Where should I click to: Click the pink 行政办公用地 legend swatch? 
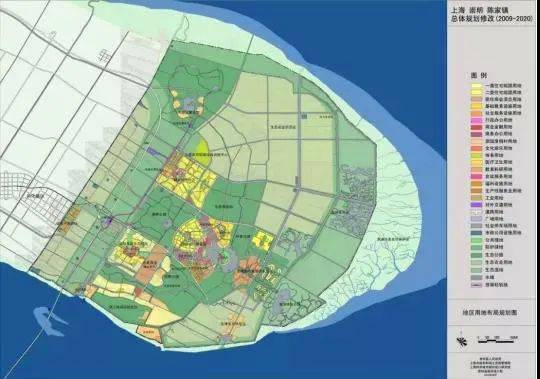[476, 120]
